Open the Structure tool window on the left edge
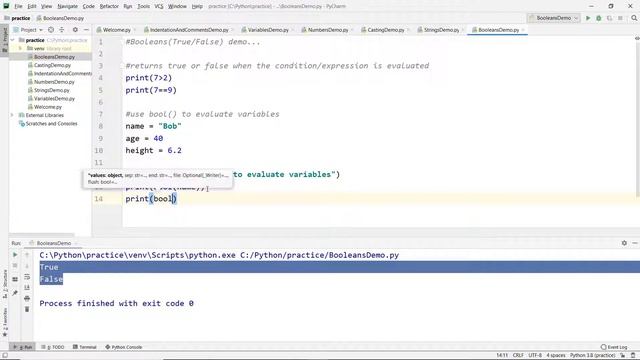 (5, 284)
